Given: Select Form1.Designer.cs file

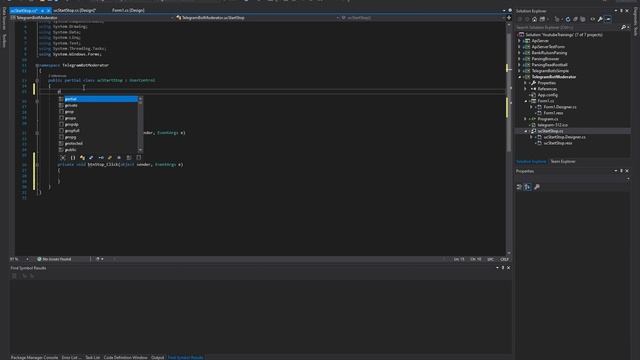Looking at the screenshot, I should click(x=560, y=107).
